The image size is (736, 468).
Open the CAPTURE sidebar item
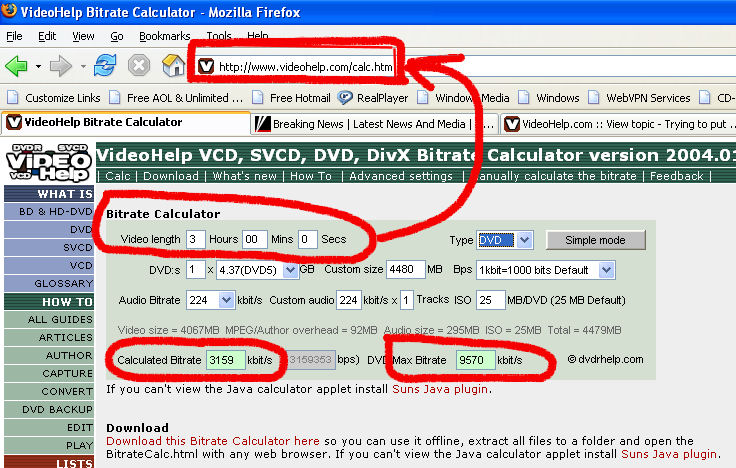(49, 374)
